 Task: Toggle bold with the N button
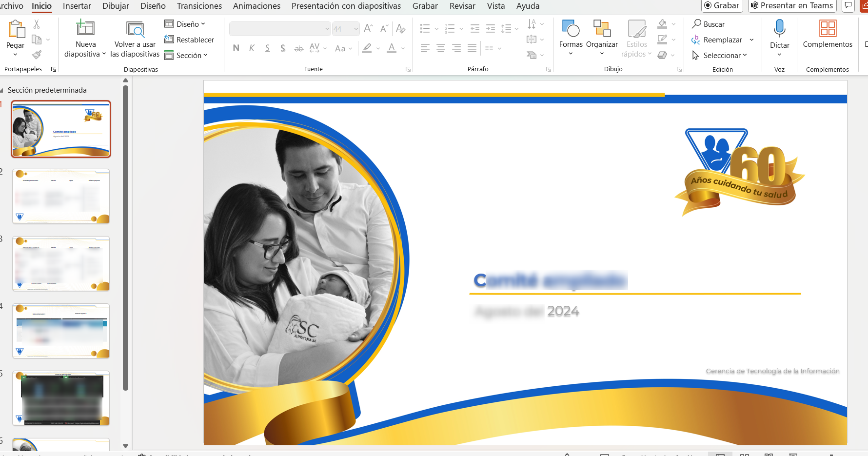click(236, 48)
